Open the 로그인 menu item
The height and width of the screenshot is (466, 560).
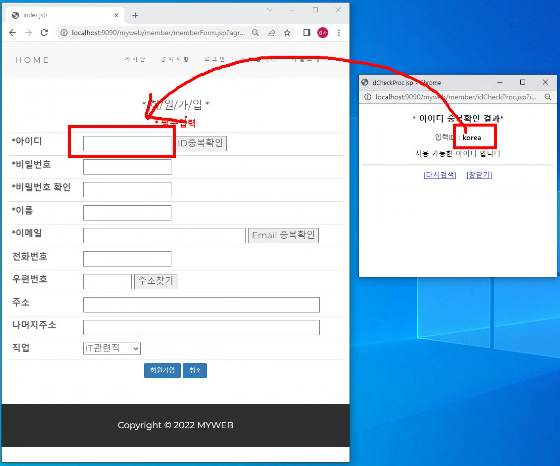(x=214, y=59)
